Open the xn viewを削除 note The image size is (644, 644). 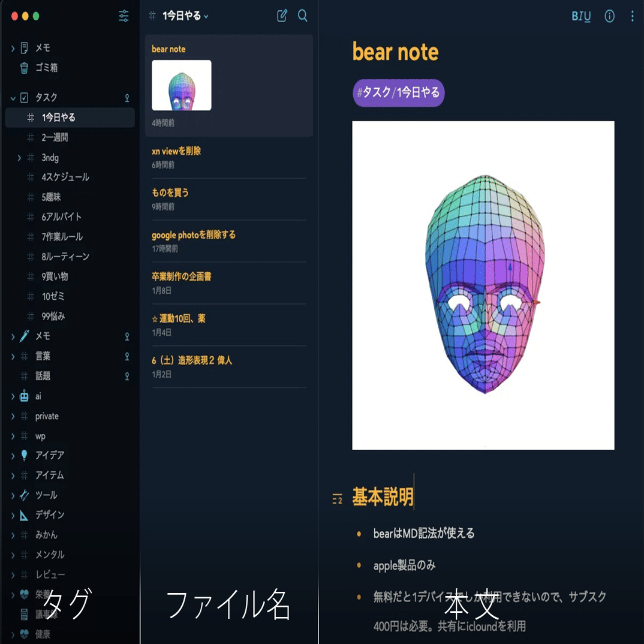(x=229, y=158)
